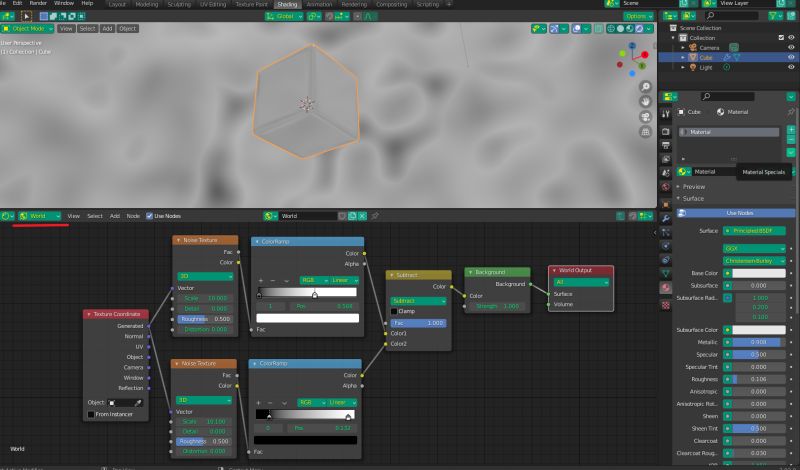Click the pan hand gizmo

click(645, 102)
